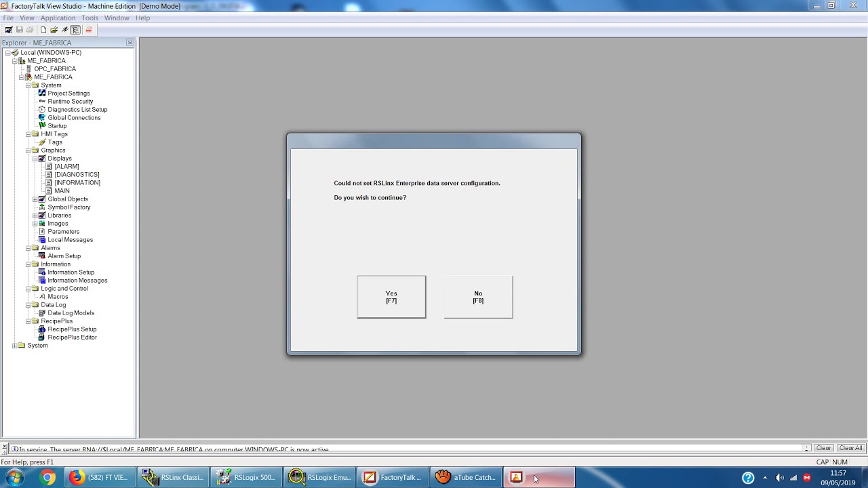
Task: Click the Diagnostics List Setup icon
Action: coord(42,110)
